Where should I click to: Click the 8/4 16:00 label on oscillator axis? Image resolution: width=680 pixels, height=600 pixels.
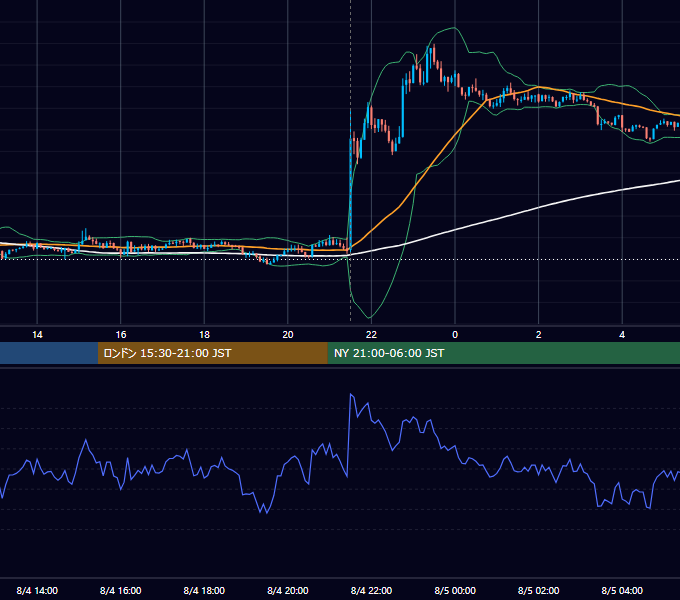(121, 590)
